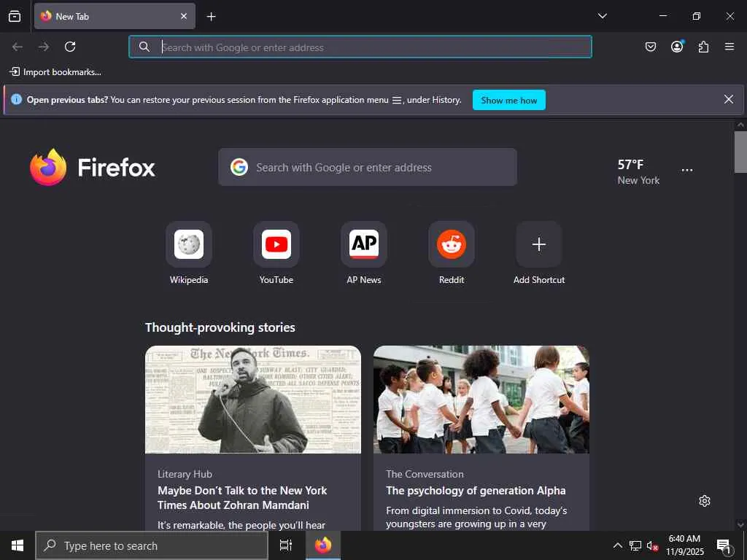
Task: Expand the list all tabs dropdown
Action: [602, 16]
